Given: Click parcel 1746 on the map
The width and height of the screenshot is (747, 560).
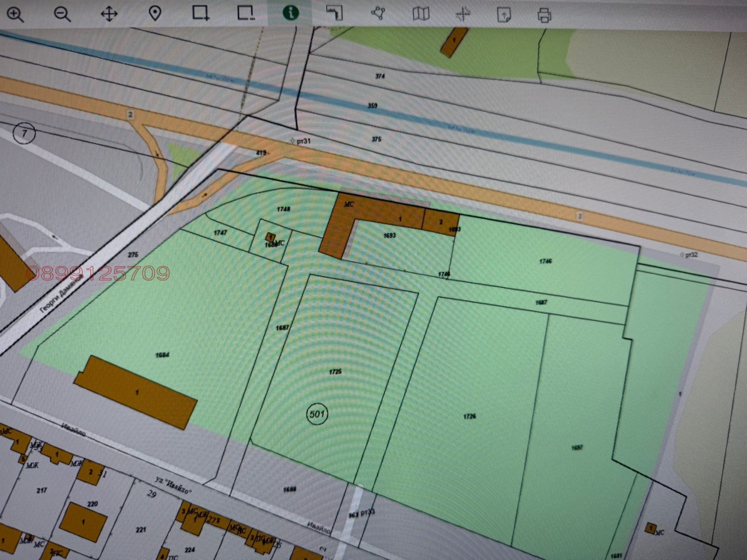Looking at the screenshot, I should point(545,261).
